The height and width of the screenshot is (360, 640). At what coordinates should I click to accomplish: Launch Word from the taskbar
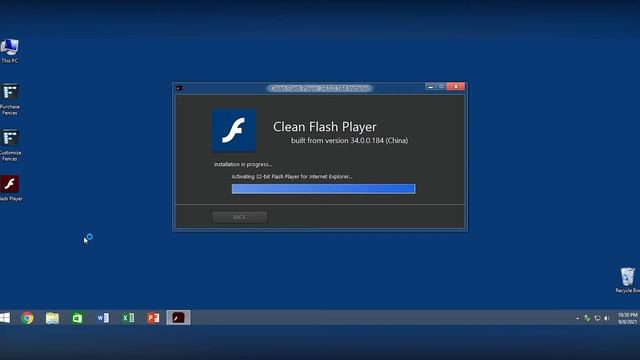coord(103,318)
